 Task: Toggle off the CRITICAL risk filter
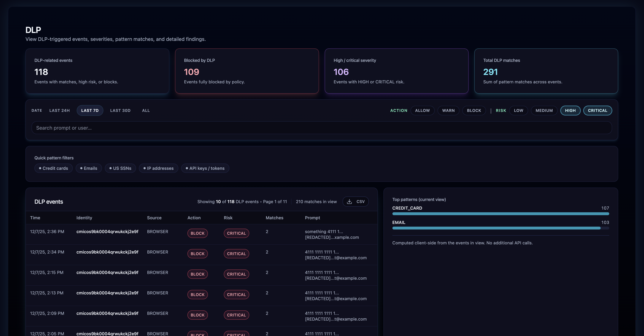pyautogui.click(x=597, y=110)
